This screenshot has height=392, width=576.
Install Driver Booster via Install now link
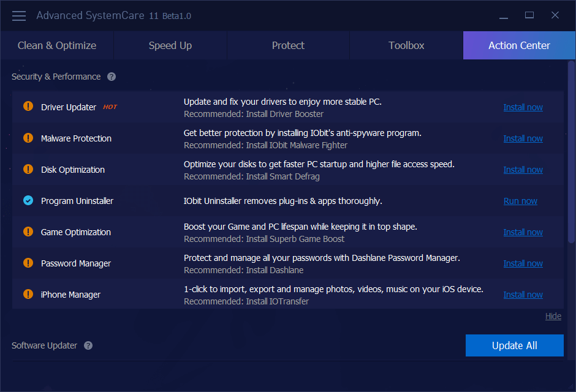tap(523, 107)
